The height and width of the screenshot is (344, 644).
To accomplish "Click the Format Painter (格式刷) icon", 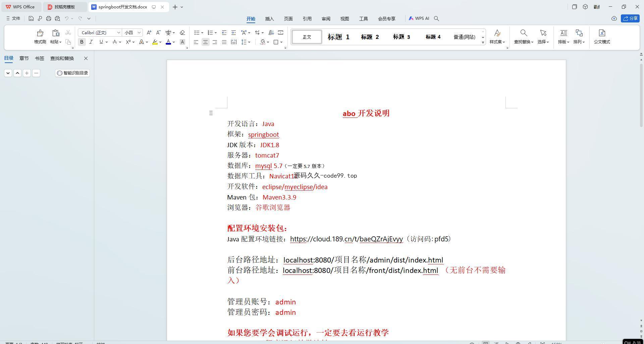I will tap(40, 33).
